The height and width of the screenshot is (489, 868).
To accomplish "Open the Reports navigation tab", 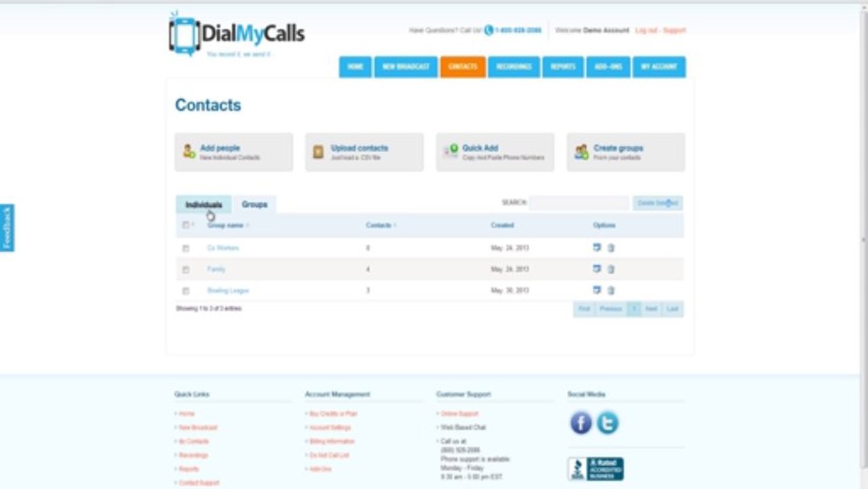I will click(x=563, y=67).
